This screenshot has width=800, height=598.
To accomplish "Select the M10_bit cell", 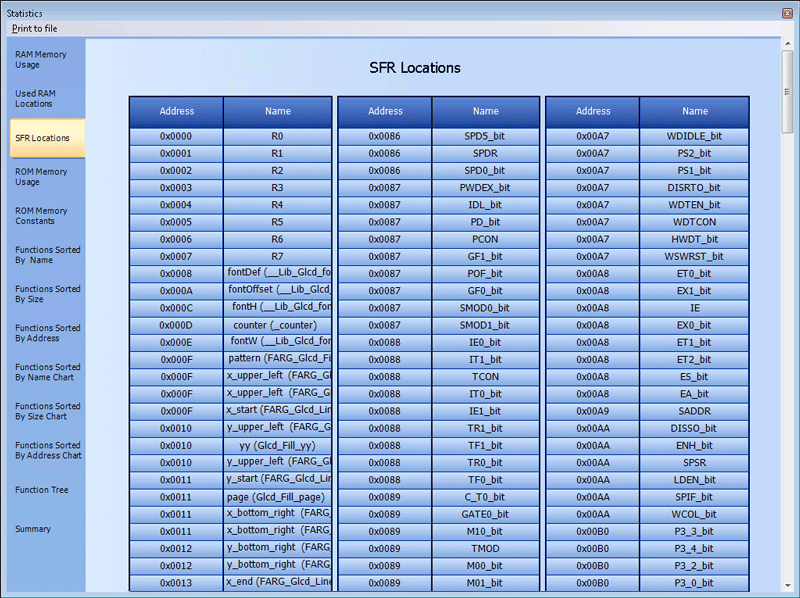I will 485,532.
